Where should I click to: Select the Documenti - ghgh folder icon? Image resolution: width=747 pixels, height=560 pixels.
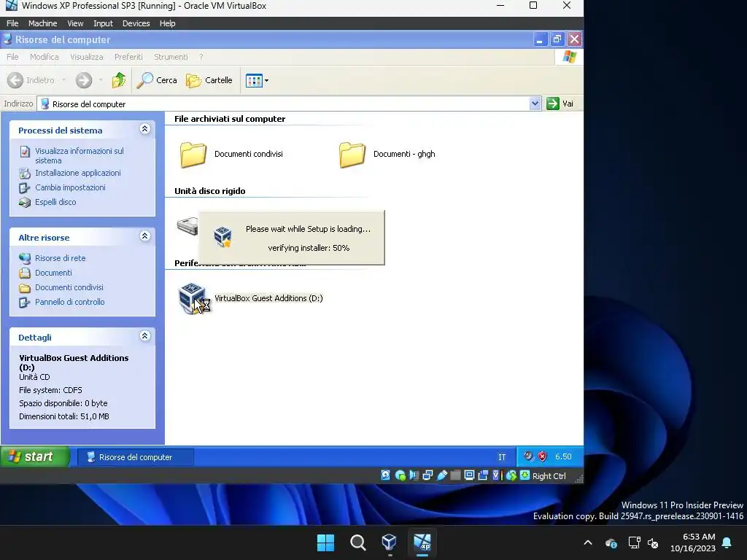point(352,155)
